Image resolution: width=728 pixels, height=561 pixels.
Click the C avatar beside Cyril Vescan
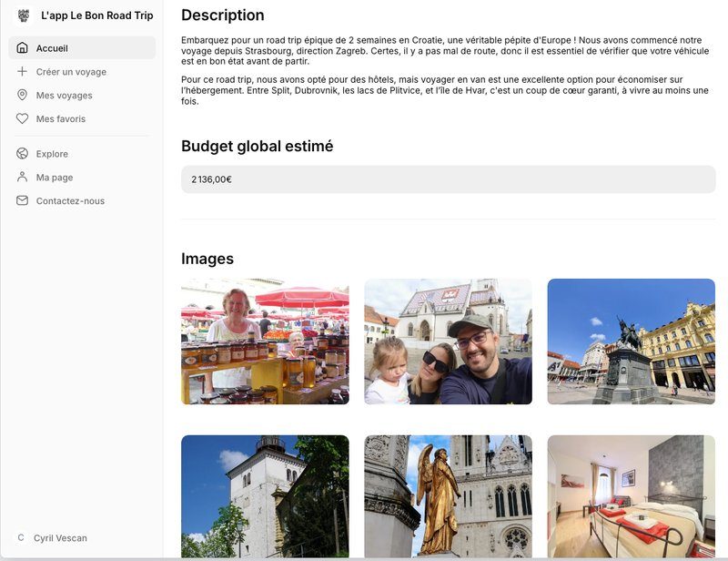(20, 537)
